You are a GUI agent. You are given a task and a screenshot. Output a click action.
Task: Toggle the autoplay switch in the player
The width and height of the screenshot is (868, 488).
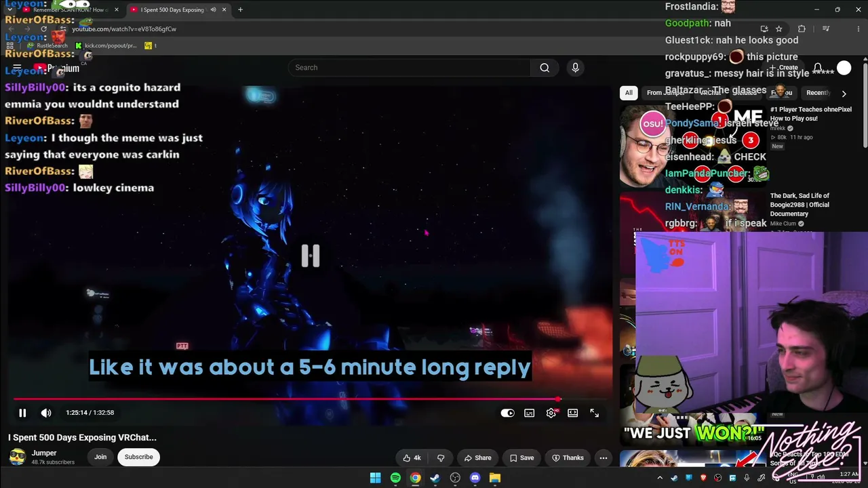tap(507, 413)
